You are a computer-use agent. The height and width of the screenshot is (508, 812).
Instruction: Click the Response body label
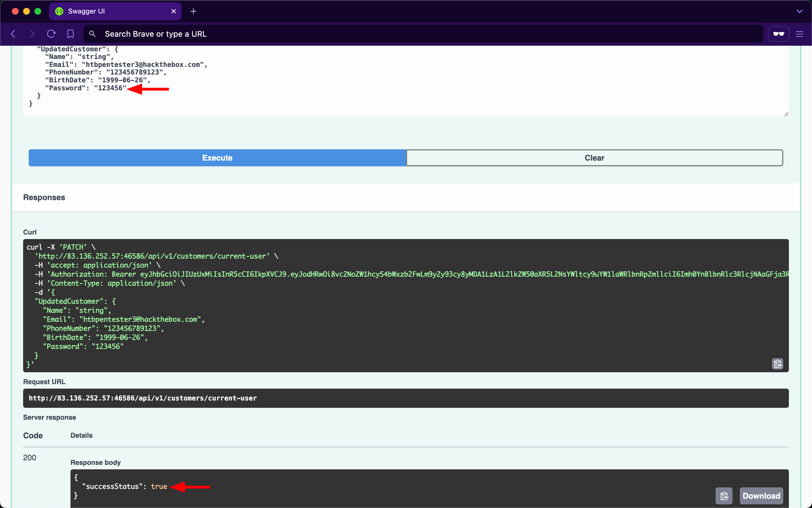[96, 463]
